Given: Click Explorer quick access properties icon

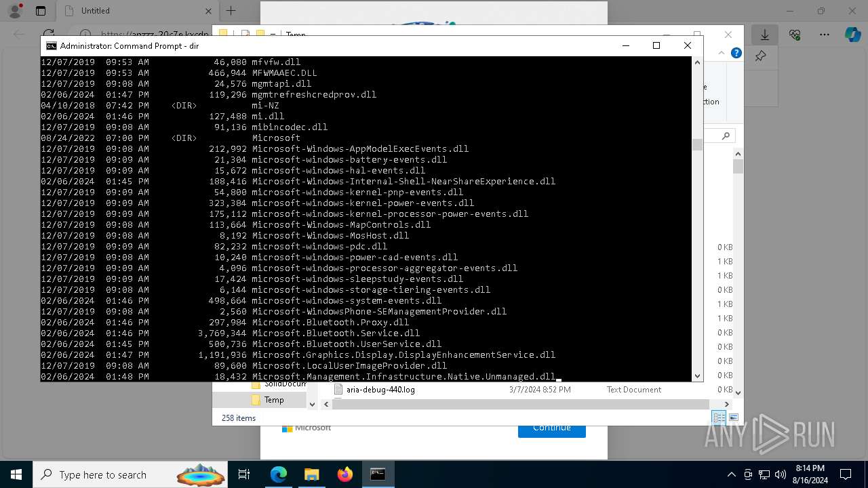Looking at the screenshot, I should pyautogui.click(x=245, y=33).
